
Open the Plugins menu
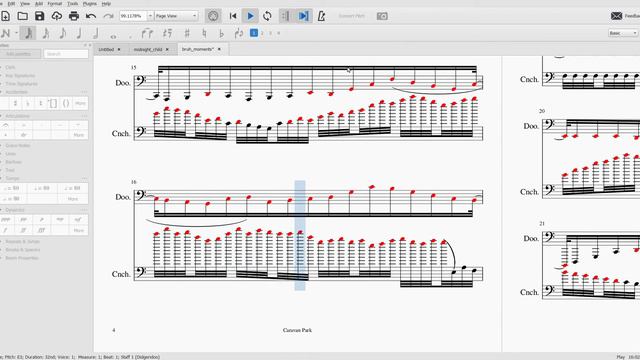pyautogui.click(x=90, y=4)
